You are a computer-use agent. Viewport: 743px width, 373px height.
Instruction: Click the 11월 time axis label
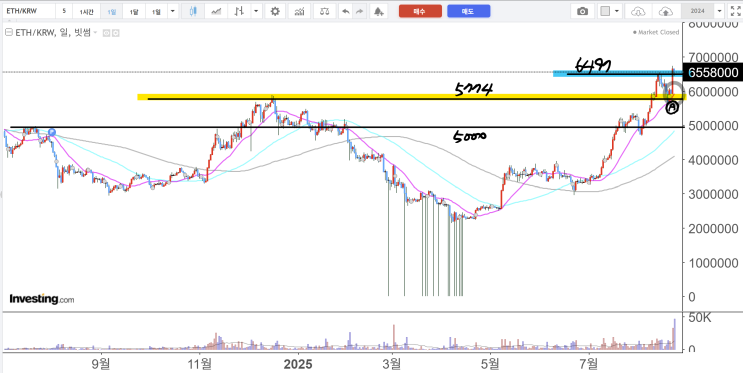tap(200, 364)
